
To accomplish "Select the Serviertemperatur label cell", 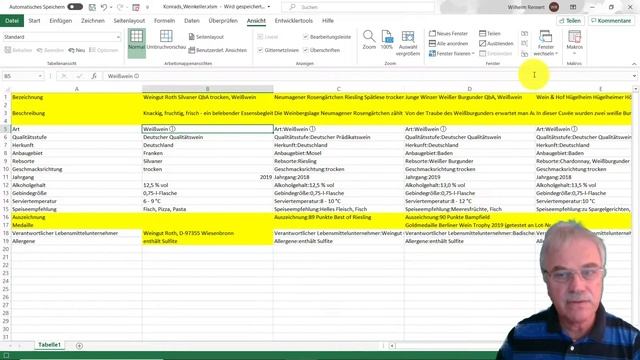I will coord(76,201).
